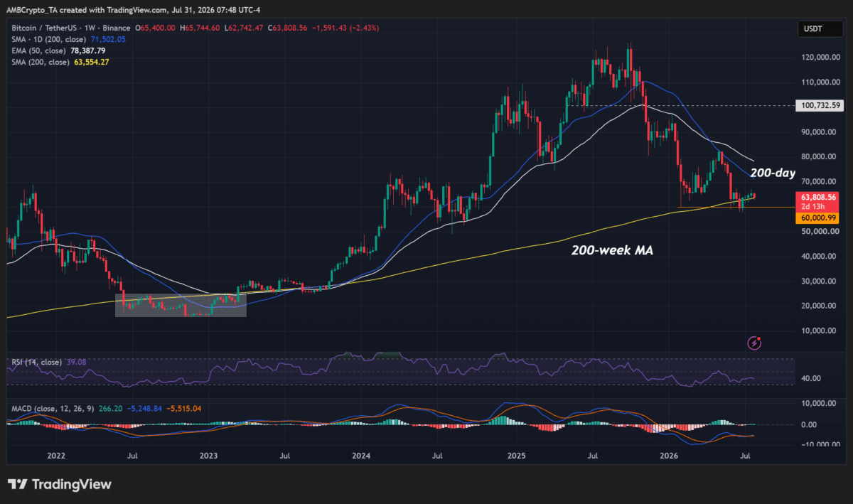Click the 20,000.00 price axis label
853x504 pixels.
click(x=820, y=306)
